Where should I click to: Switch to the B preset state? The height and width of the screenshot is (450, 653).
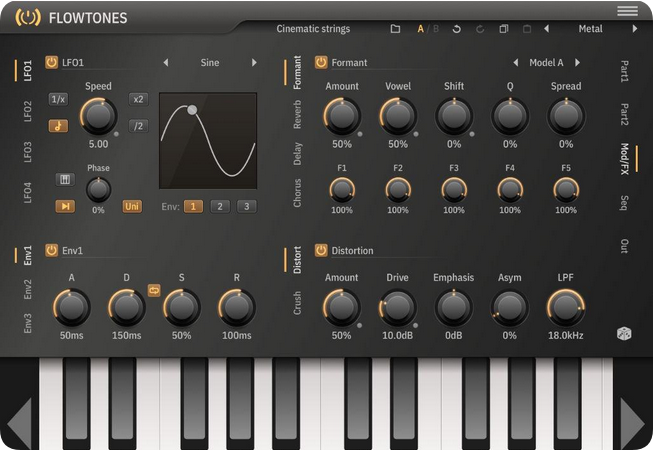tap(436, 29)
